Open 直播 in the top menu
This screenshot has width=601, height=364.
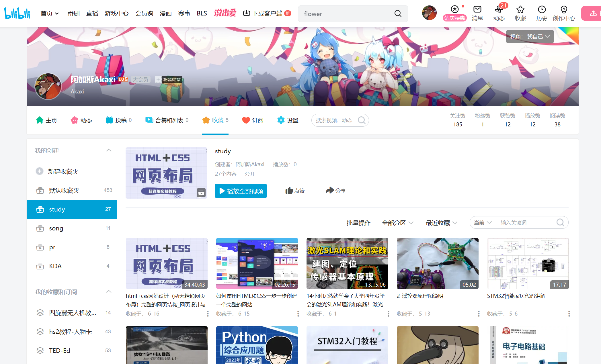tap(92, 13)
